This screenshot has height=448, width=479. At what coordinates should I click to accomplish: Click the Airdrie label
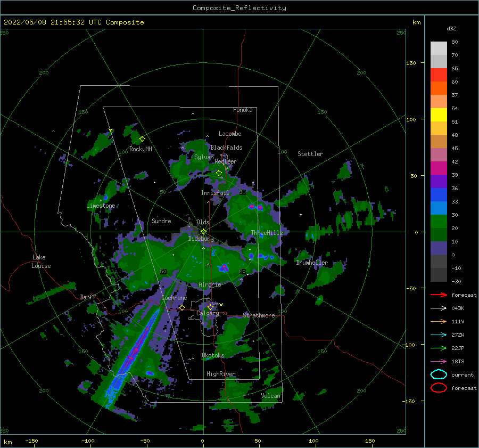click(x=210, y=284)
